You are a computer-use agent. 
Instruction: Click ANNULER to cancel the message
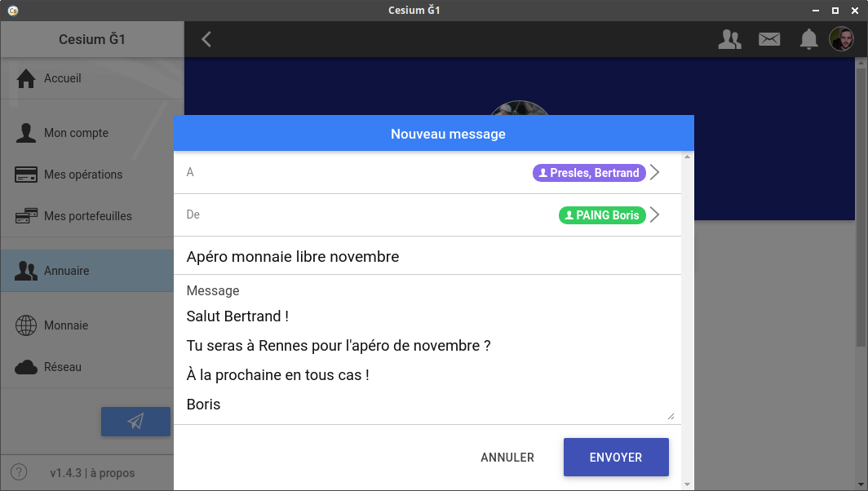pyautogui.click(x=507, y=458)
